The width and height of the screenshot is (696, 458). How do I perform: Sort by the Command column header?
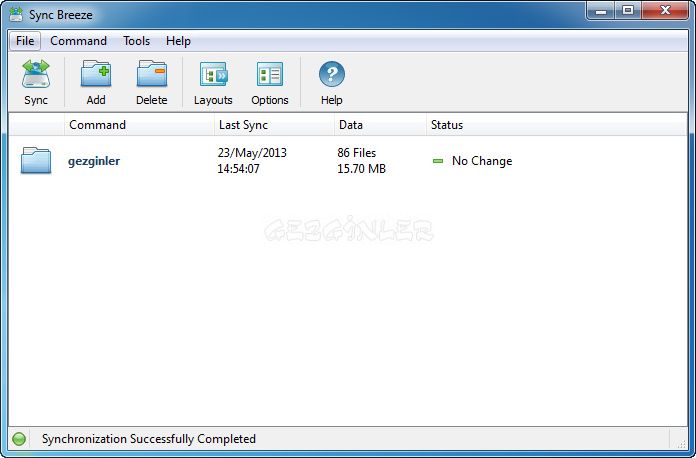[x=139, y=125]
